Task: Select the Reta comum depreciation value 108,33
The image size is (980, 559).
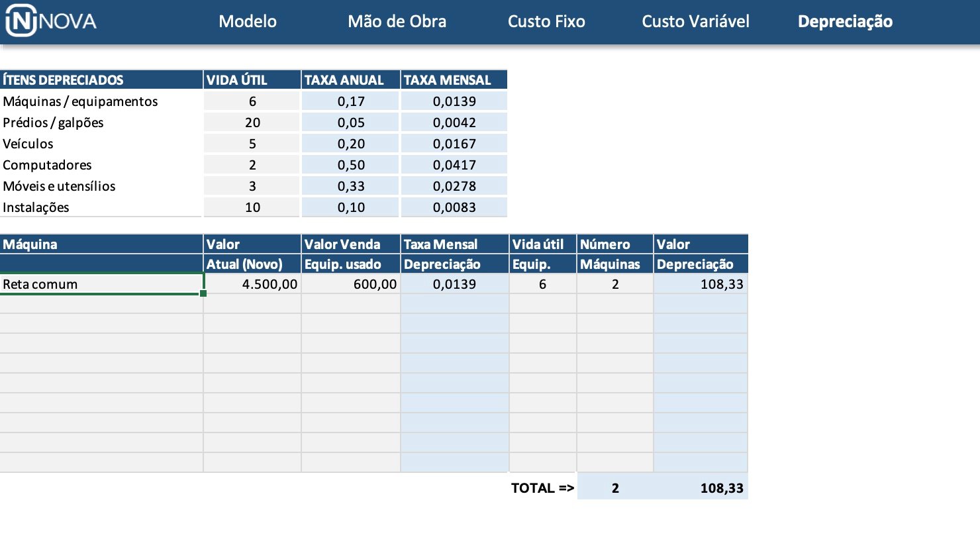Action: pos(701,283)
